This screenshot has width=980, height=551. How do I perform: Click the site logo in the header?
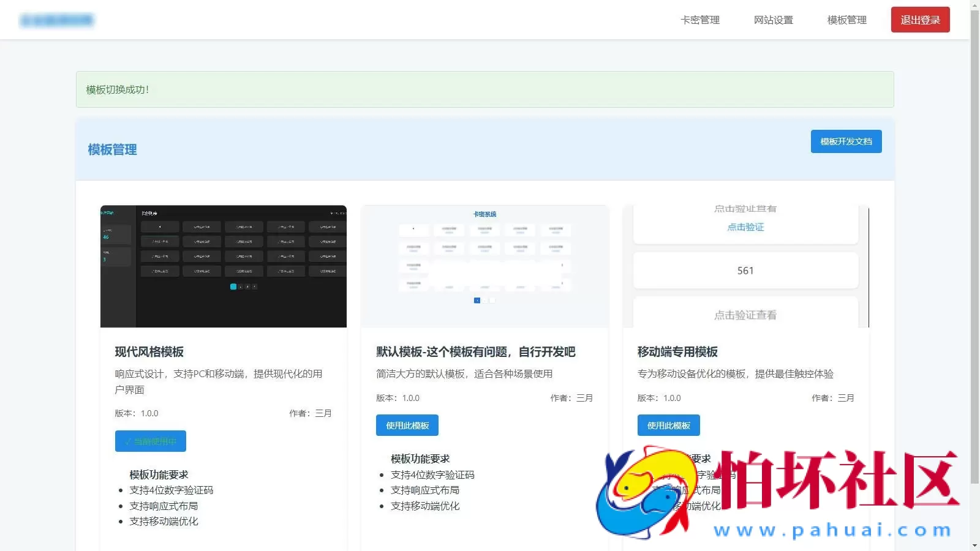[58, 19]
